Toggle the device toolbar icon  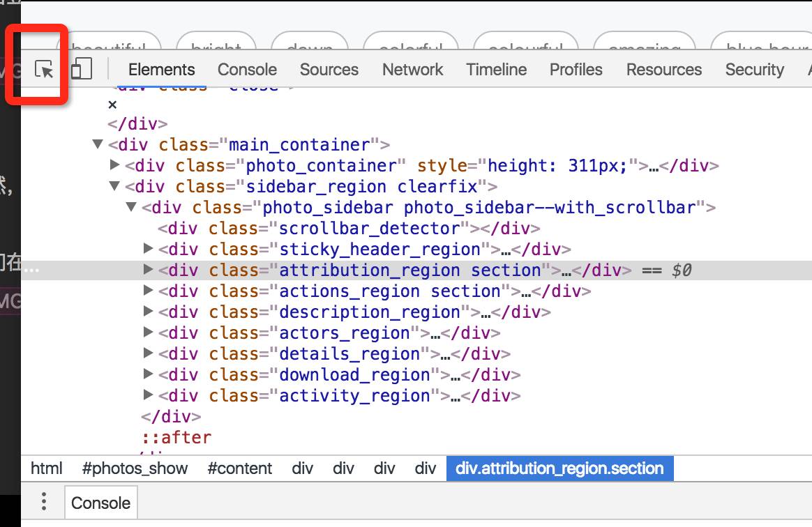(82, 68)
